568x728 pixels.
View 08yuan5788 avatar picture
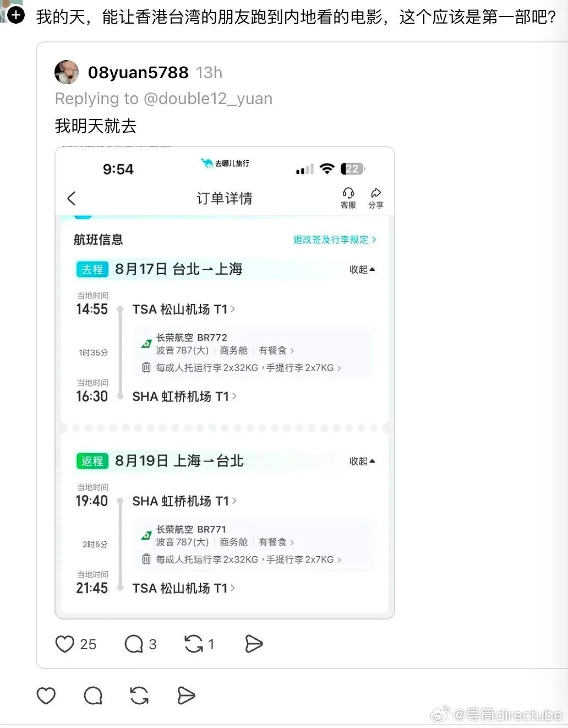tap(67, 72)
